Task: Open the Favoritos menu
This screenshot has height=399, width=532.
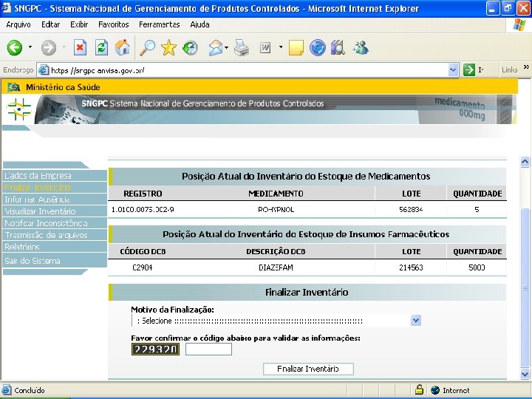Action: click(x=113, y=24)
